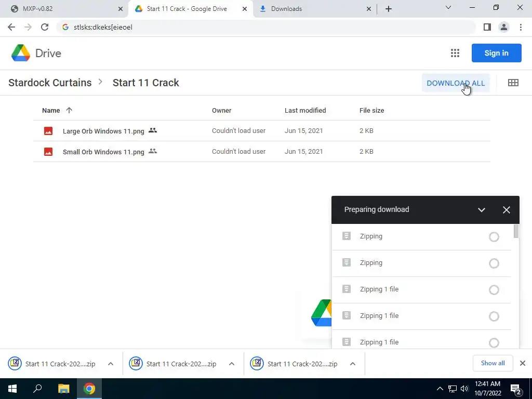
Task: Open Chrome side panel
Action: pyautogui.click(x=487, y=27)
